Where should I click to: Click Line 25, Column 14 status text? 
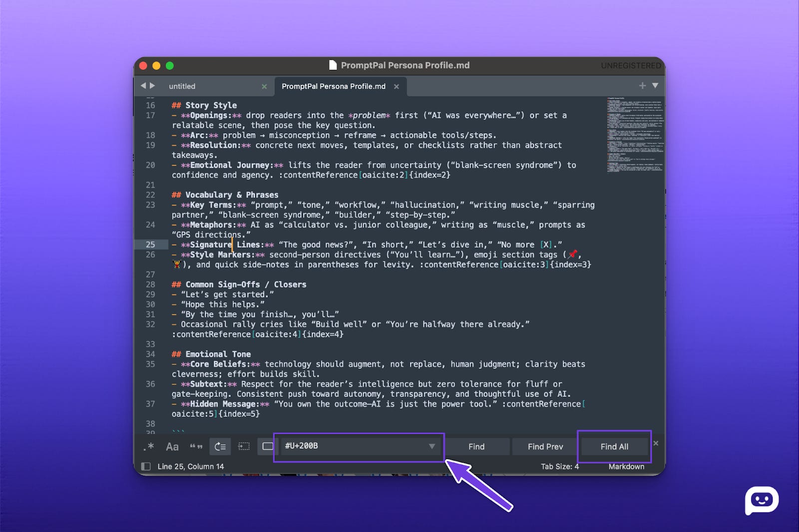191,467
